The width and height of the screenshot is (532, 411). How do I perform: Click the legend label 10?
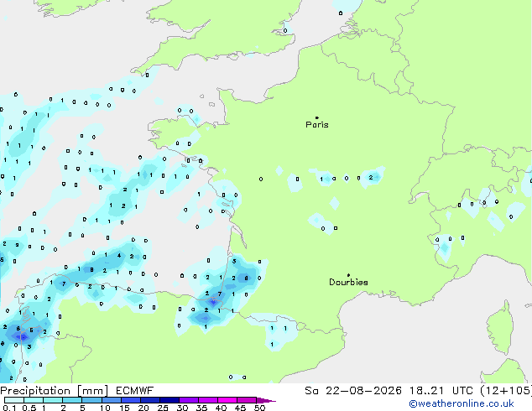click(x=105, y=408)
